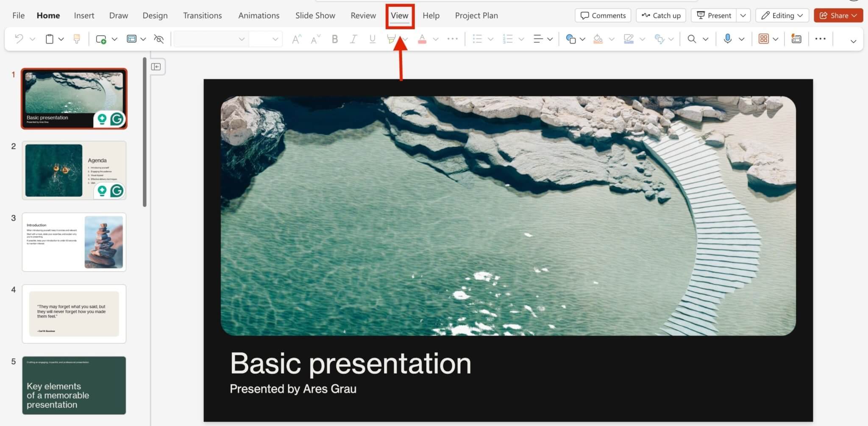Select the text highlight color swatch

click(x=391, y=39)
